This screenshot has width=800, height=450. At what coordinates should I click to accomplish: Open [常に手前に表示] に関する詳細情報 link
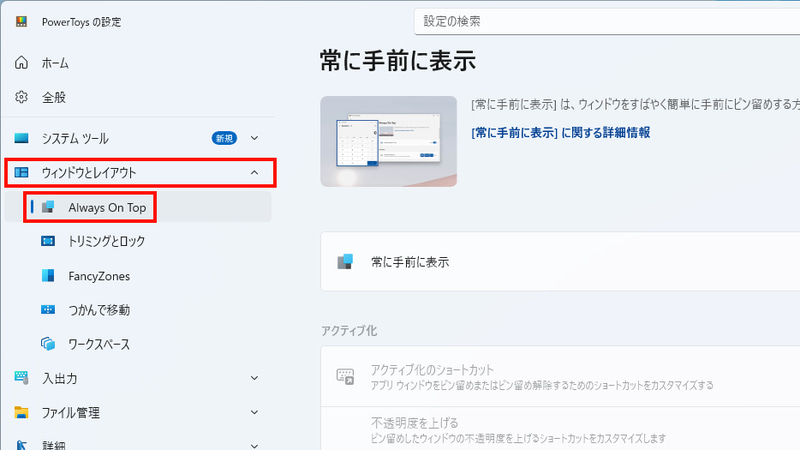coord(560,133)
